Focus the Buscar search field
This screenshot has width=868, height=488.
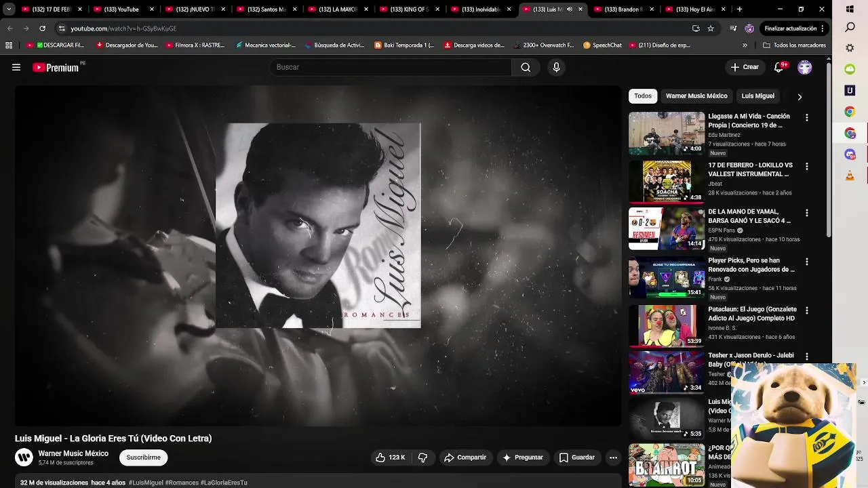click(x=391, y=67)
